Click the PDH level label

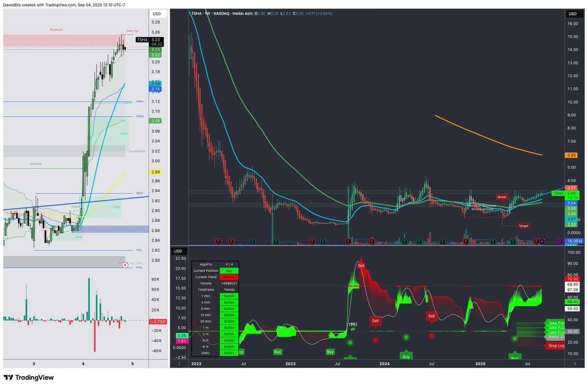pos(140,193)
